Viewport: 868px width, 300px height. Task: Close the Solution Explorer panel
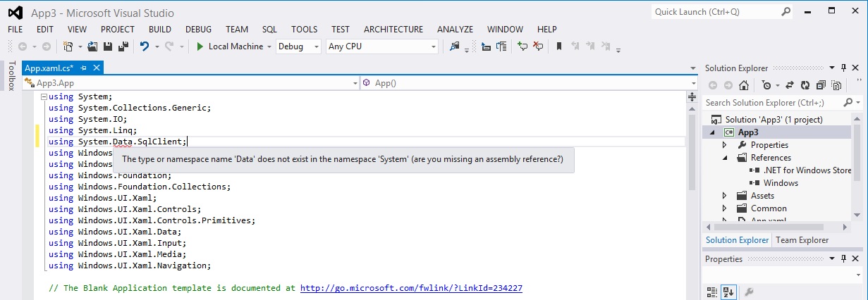857,68
